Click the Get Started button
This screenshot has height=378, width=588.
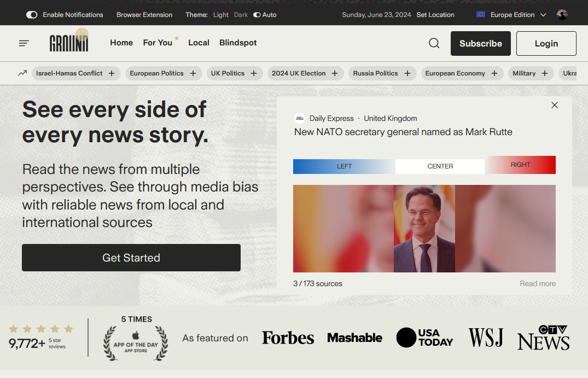pyautogui.click(x=131, y=258)
